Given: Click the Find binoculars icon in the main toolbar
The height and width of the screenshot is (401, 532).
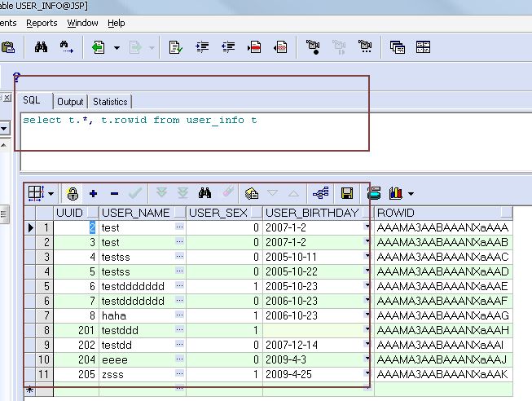Looking at the screenshot, I should 41,46.
